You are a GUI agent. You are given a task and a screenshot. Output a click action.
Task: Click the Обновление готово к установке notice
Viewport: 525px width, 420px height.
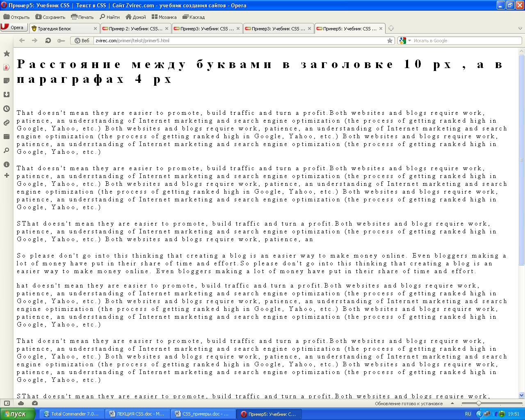pyautogui.click(x=409, y=404)
